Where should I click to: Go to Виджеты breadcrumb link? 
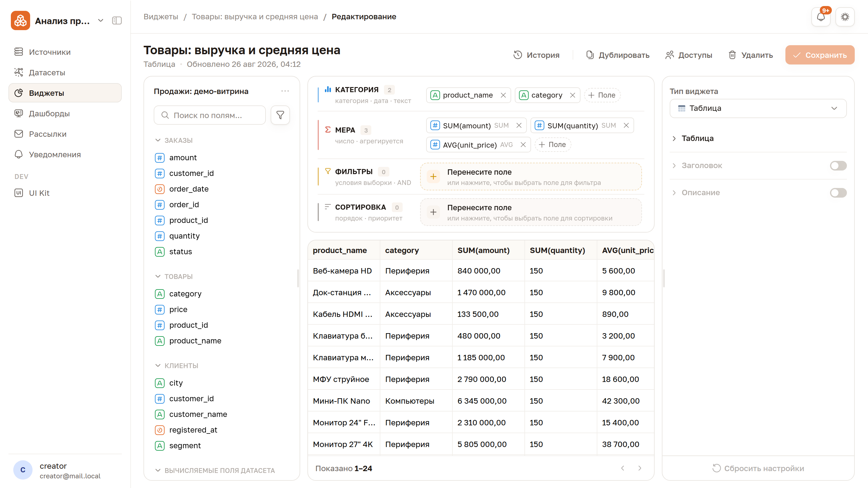tap(161, 17)
